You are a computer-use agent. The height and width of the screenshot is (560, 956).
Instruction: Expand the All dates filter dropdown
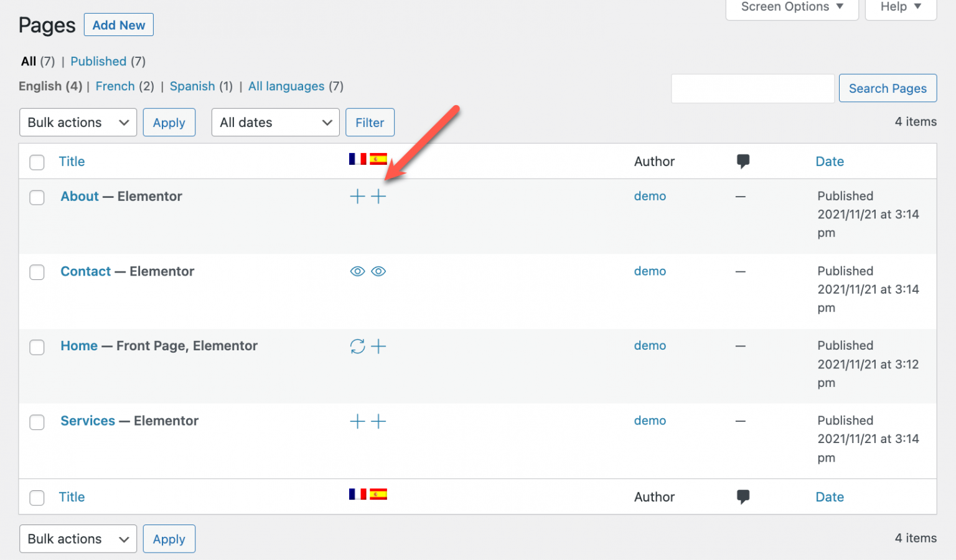pyautogui.click(x=275, y=123)
